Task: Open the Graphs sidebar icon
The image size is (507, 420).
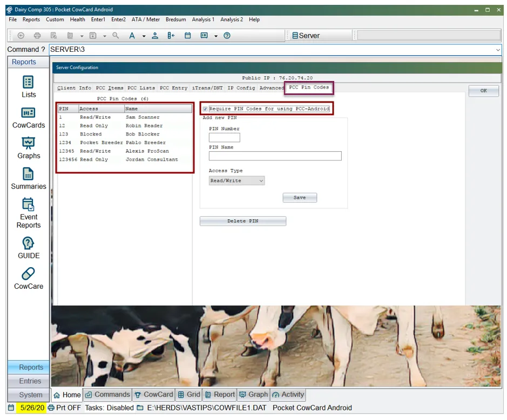Action: (x=29, y=148)
